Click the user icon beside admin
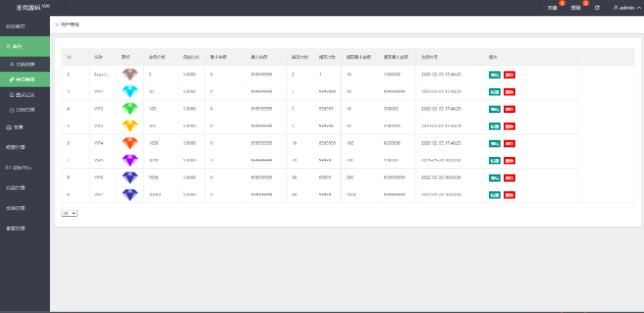 coord(615,8)
